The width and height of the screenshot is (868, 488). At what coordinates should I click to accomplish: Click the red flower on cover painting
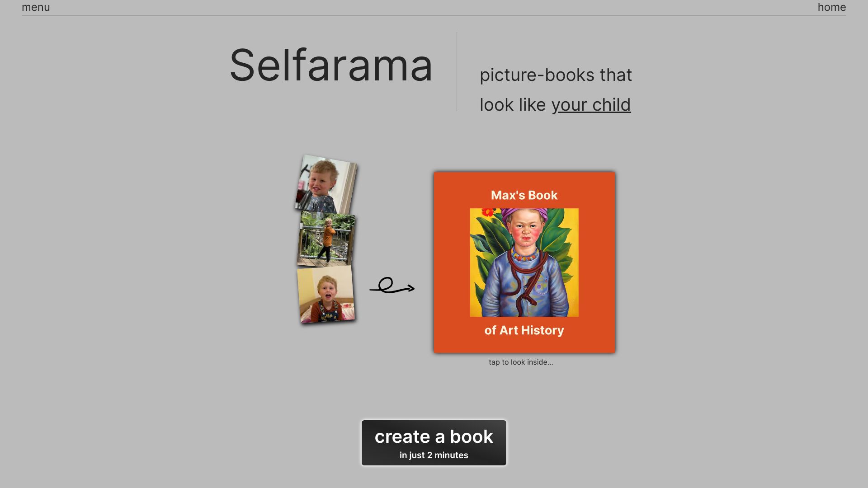[488, 212]
